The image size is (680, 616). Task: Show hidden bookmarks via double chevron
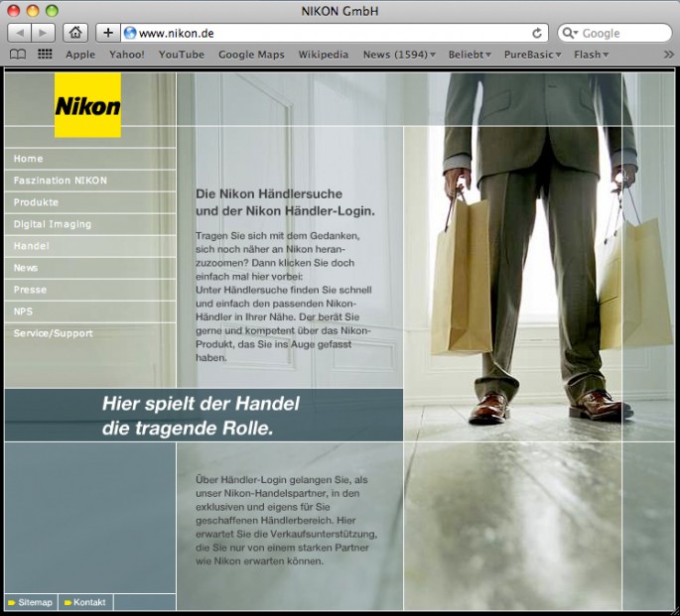pos(669,55)
